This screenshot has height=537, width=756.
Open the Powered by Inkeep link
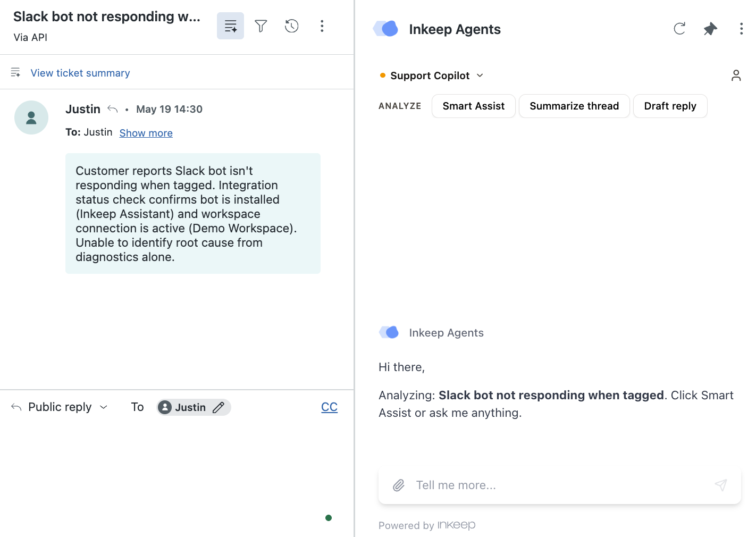[x=427, y=525]
